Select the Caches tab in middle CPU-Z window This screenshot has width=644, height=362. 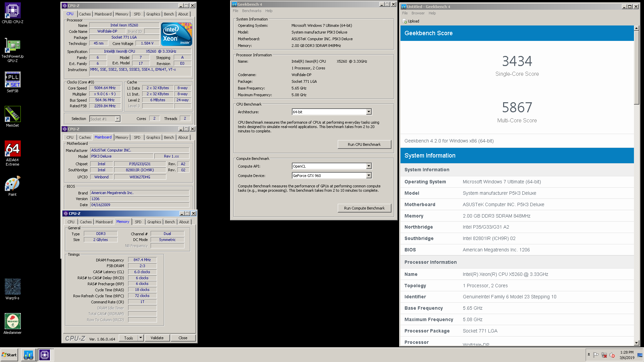click(x=85, y=137)
